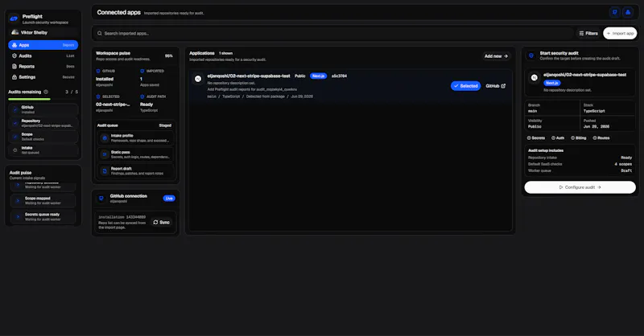This screenshot has width=644, height=336.
Task: Open the Apps section in sidebar
Action: 43,45
